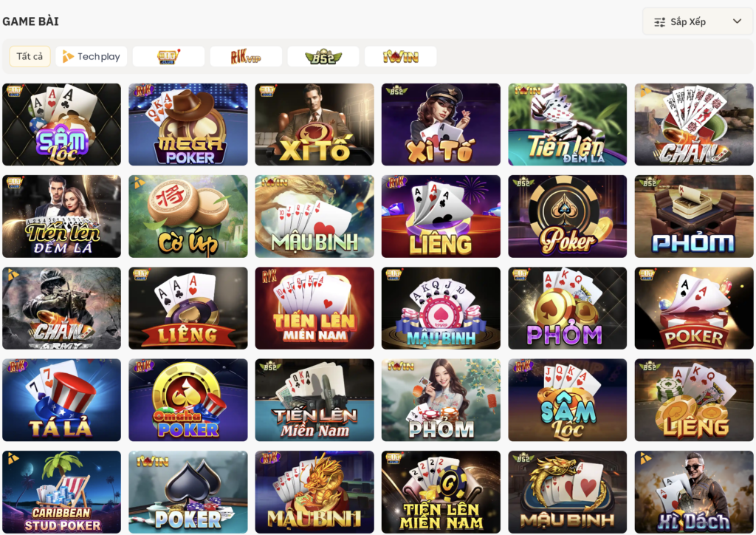Select the Hit Club provider filter logo
Screen dimensions: 756x535
(x=168, y=56)
